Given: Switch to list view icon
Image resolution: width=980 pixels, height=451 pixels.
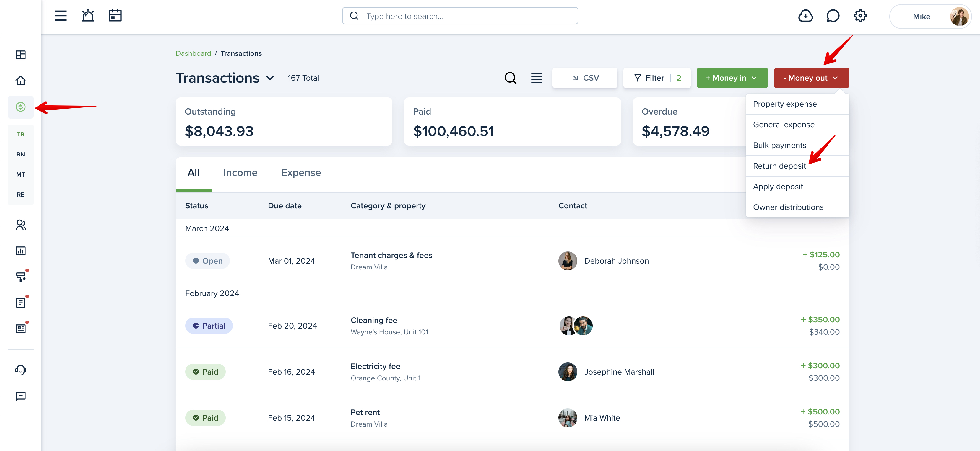Looking at the screenshot, I should (x=537, y=78).
